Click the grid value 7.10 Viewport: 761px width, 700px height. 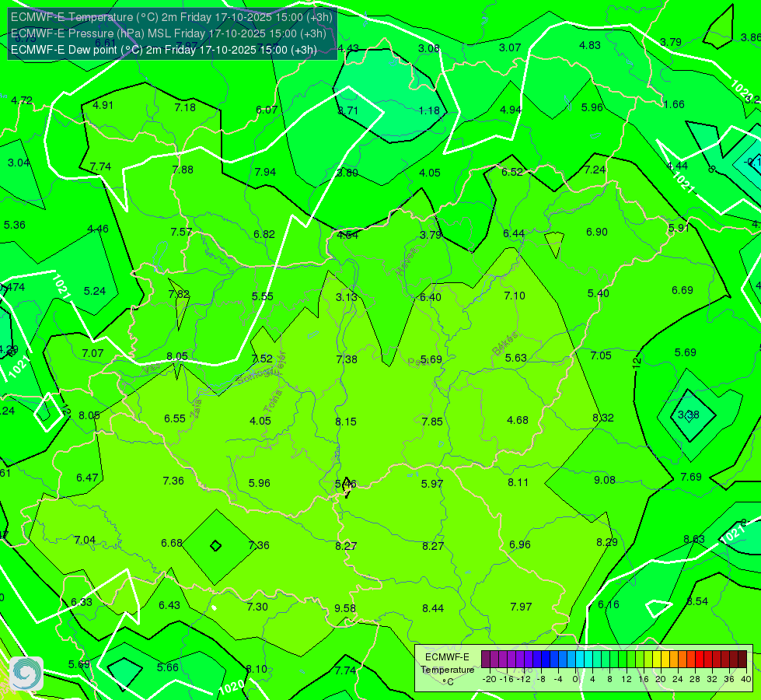[x=515, y=296]
